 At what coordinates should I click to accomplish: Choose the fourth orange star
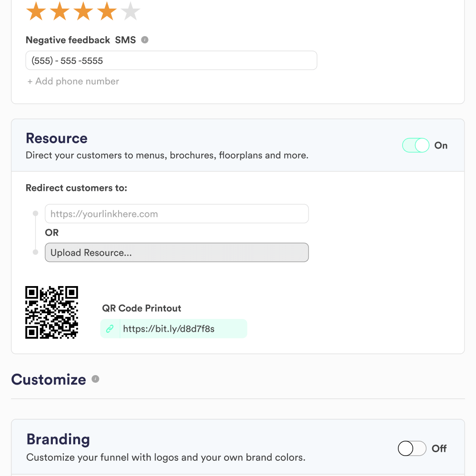(x=107, y=11)
